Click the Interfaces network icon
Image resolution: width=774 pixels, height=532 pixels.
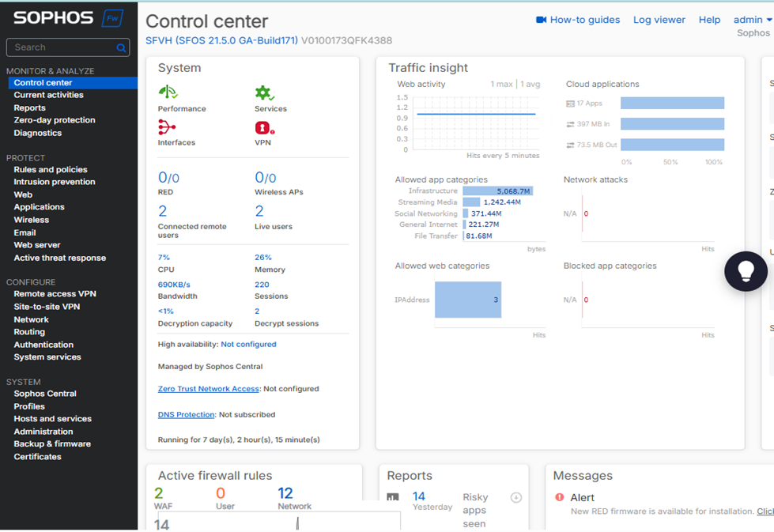166,126
